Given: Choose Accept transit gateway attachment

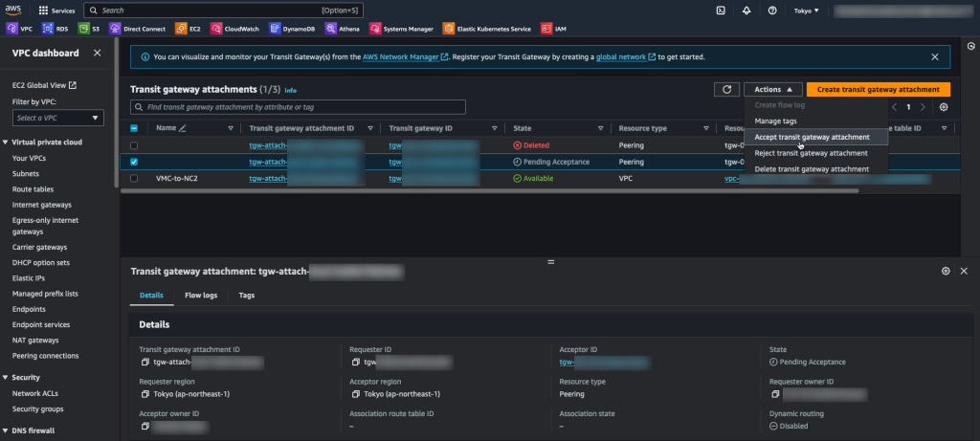Looking at the screenshot, I should pos(812,137).
